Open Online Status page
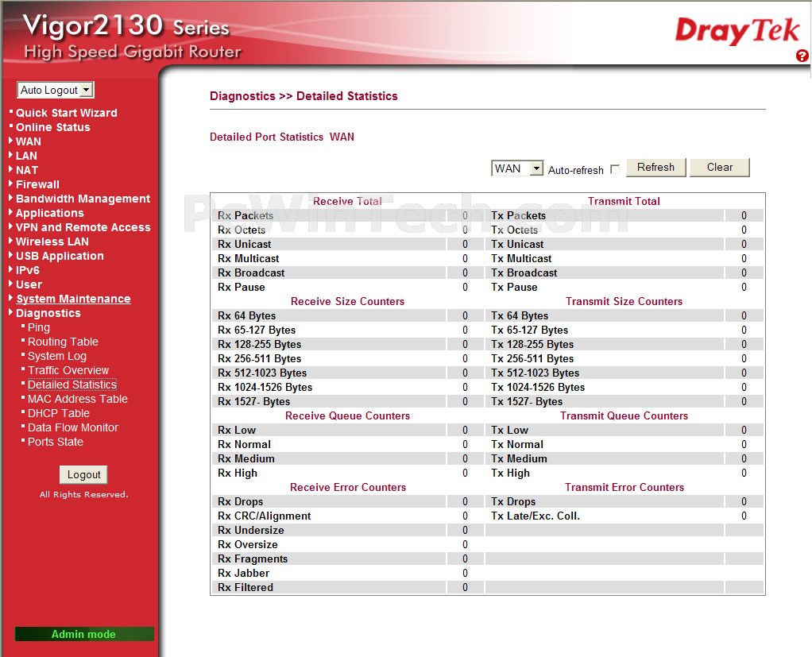The image size is (812, 657). [52, 127]
